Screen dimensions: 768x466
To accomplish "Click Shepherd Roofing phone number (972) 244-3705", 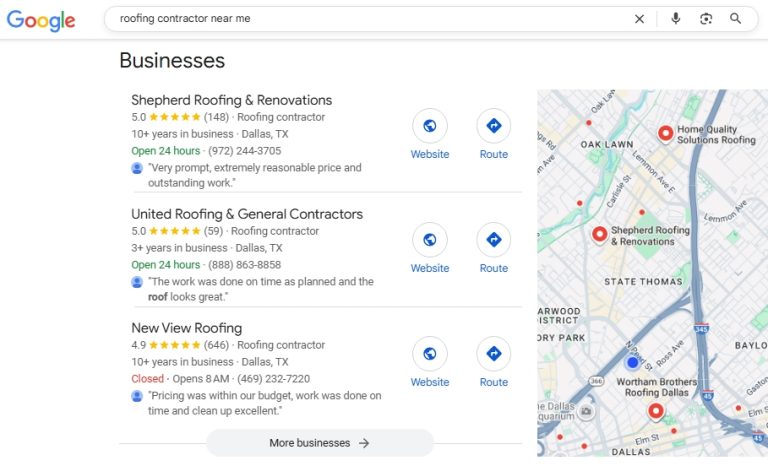I will [x=244, y=151].
